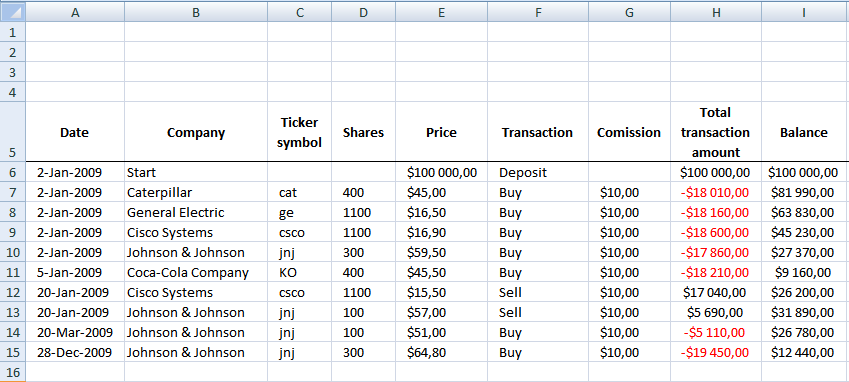Select row 5 header
849x382 pixels.
pyautogui.click(x=12, y=131)
